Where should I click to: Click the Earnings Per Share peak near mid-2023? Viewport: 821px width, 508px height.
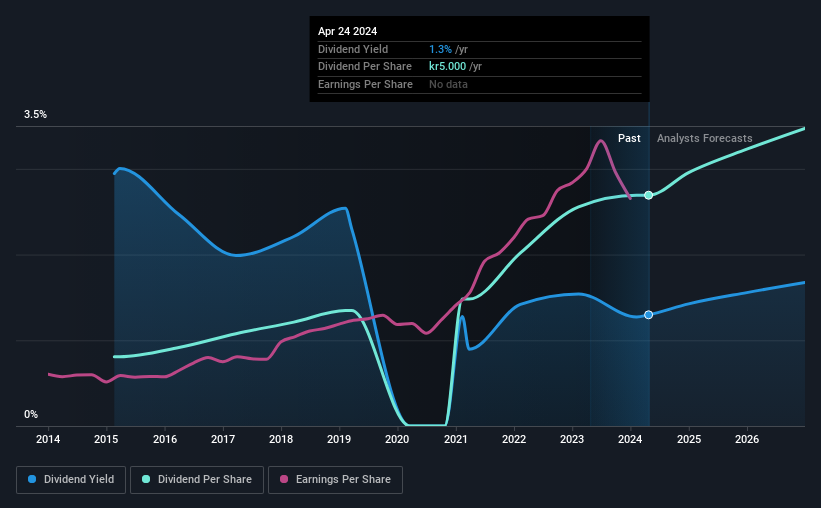(x=601, y=140)
